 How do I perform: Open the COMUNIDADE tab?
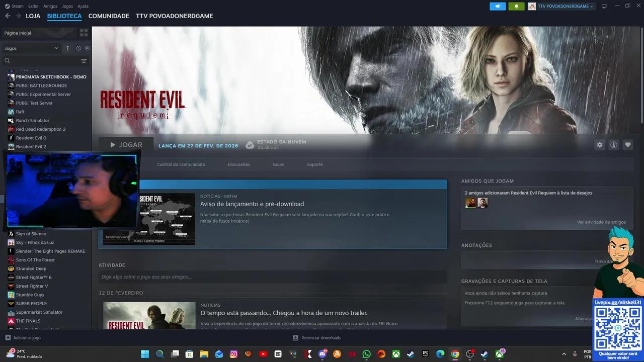click(x=109, y=16)
